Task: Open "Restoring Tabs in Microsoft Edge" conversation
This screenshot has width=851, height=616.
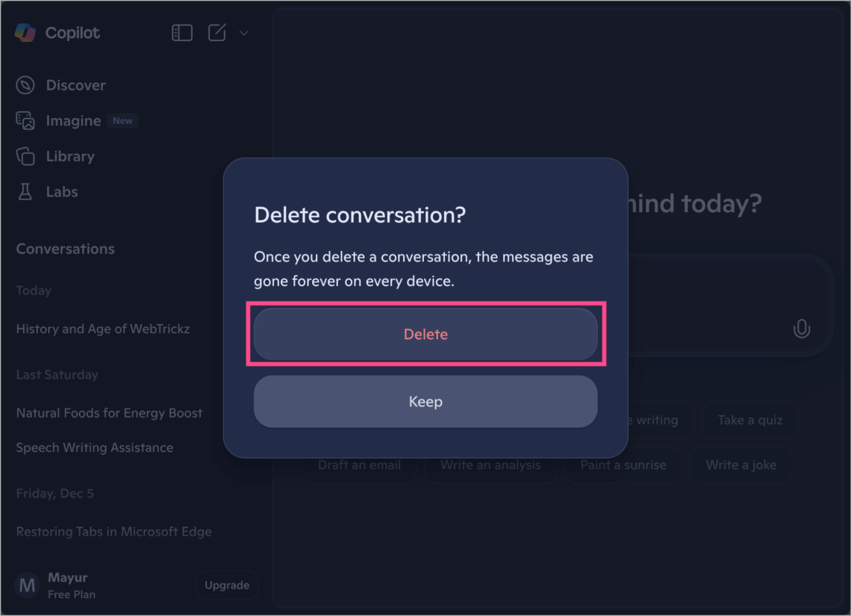Action: click(113, 531)
